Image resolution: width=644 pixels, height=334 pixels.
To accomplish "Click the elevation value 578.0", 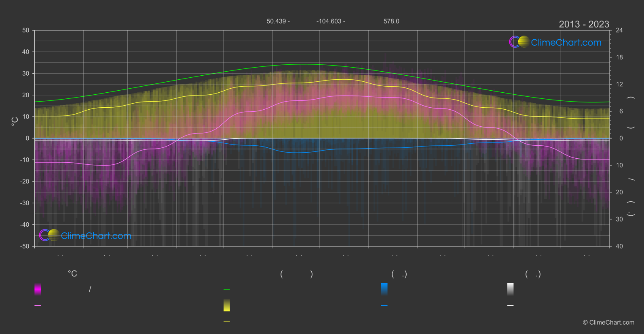I will (391, 21).
